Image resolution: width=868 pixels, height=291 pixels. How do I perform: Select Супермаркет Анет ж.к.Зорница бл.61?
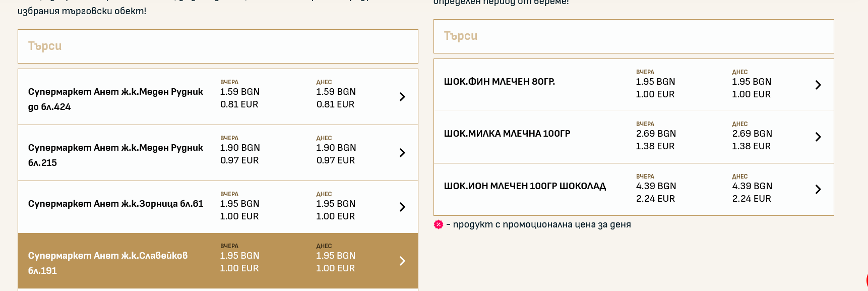pos(115,204)
